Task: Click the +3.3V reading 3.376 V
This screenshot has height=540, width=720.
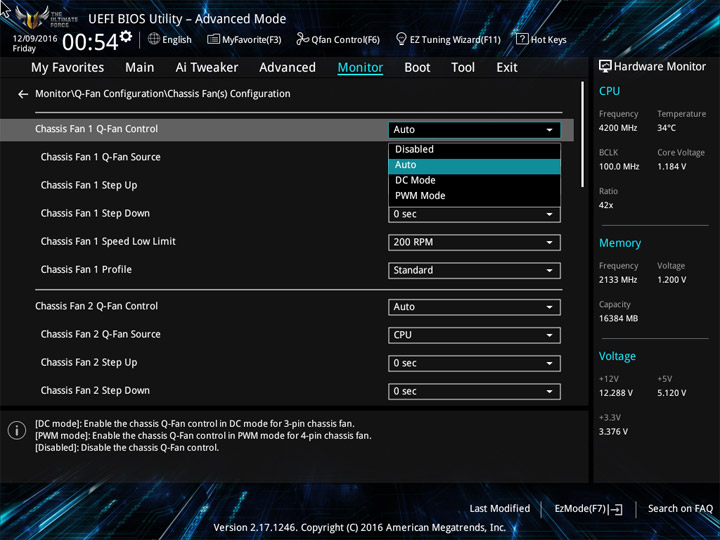Action: [613, 432]
